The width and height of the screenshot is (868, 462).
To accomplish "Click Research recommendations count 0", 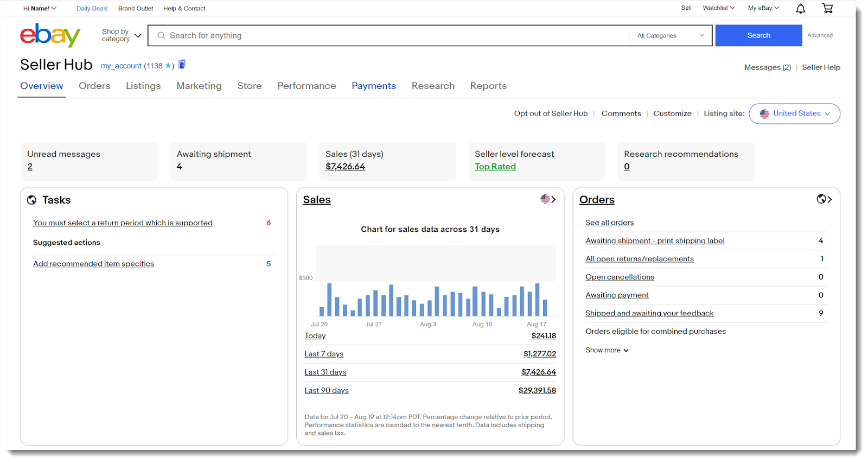I will [627, 167].
